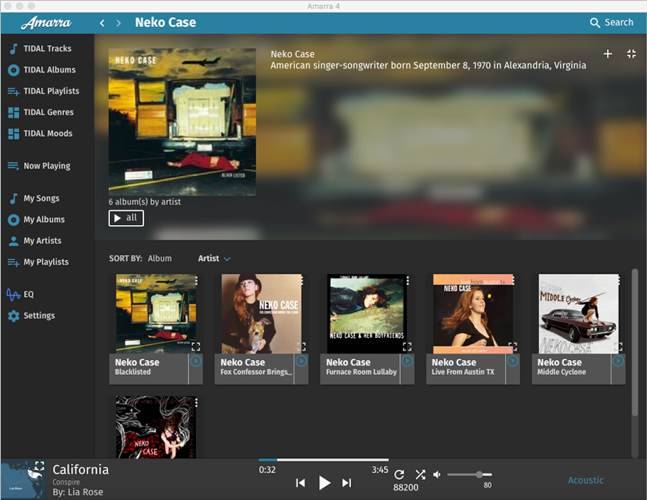The width and height of the screenshot is (647, 500).
Task: Go to My Albums
Action: point(43,220)
